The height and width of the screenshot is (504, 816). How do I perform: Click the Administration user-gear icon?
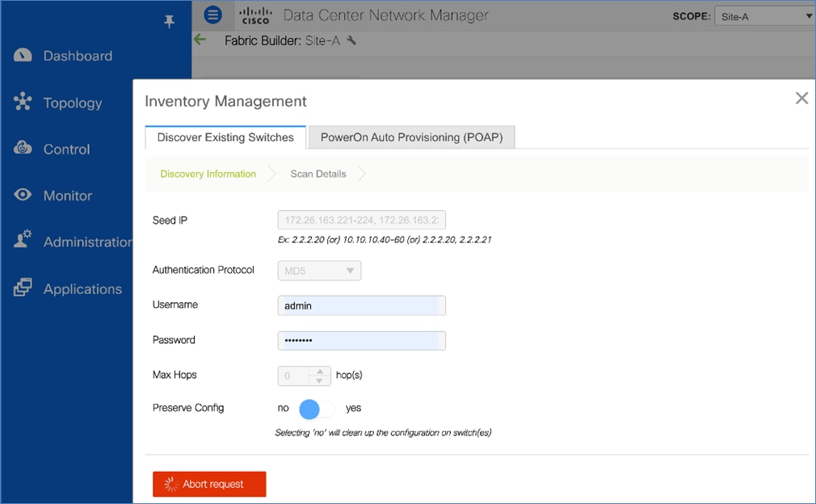pyautogui.click(x=23, y=238)
